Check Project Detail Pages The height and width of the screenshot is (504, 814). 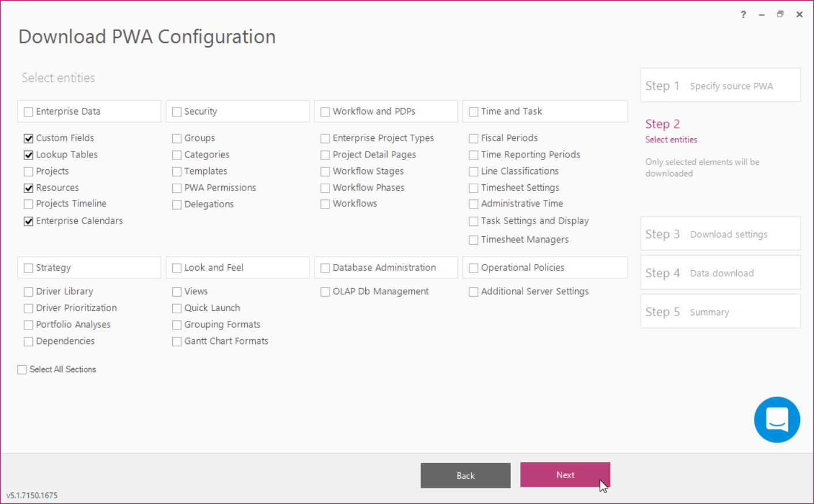coord(325,155)
